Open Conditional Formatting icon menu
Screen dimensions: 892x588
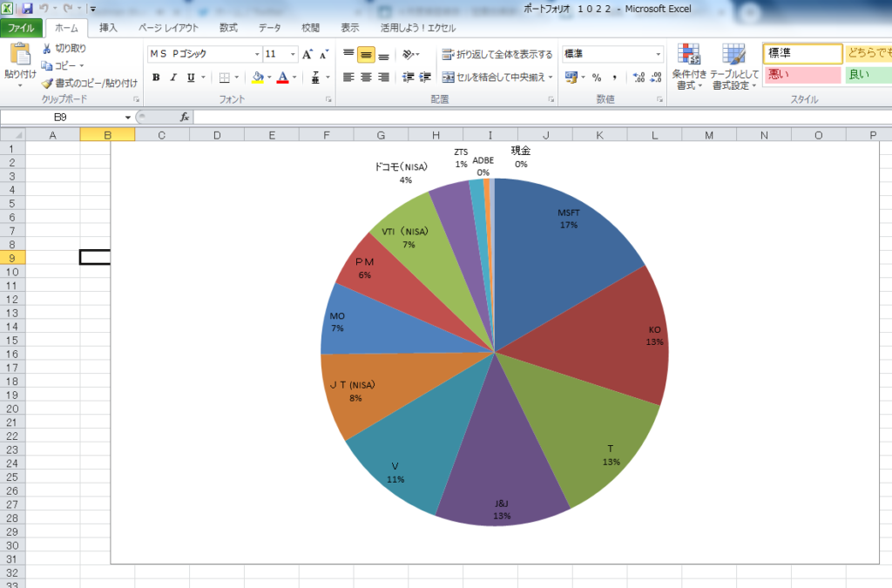689,55
